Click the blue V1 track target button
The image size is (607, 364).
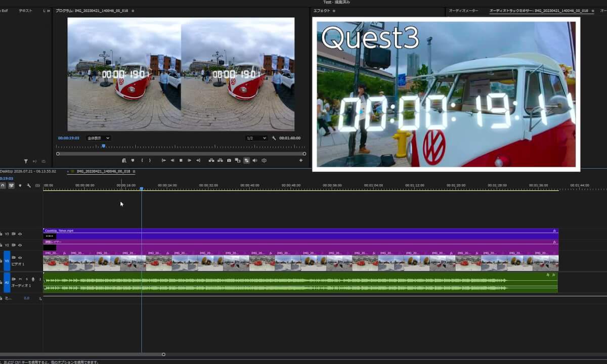click(7, 261)
